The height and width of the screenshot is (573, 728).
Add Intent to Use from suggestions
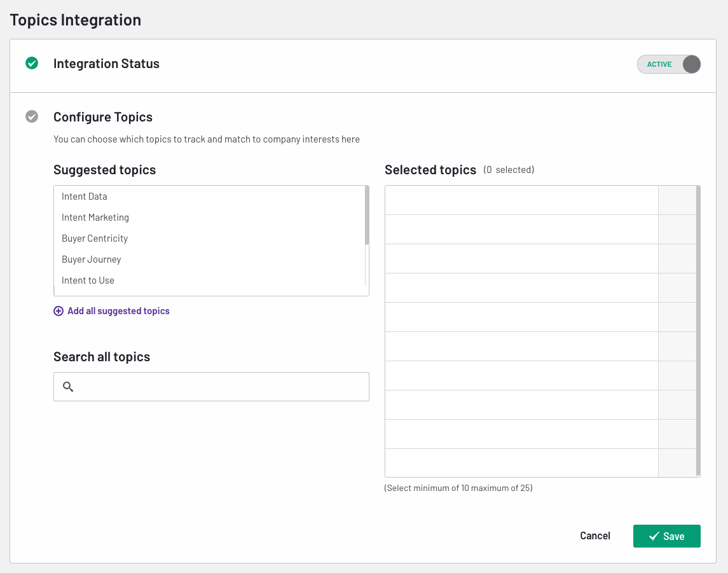click(88, 280)
